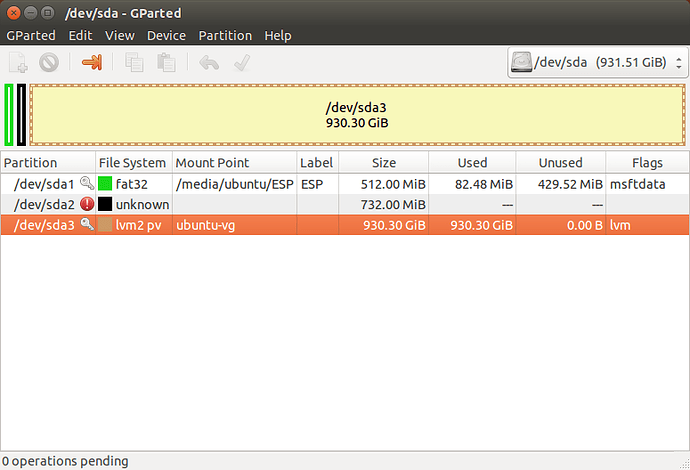This screenshot has width=690, height=470.
Task: Open the /dev/sda device dropdown
Action: click(598, 62)
